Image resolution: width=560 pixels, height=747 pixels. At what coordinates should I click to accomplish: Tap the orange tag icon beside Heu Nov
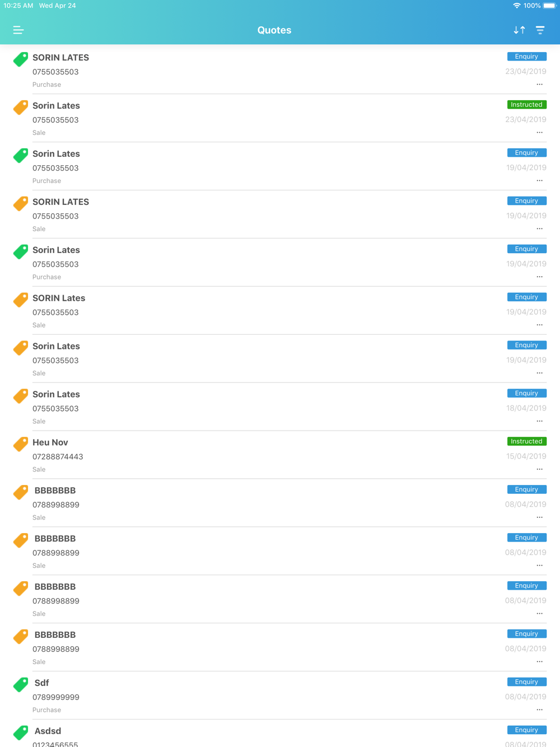coord(21,444)
